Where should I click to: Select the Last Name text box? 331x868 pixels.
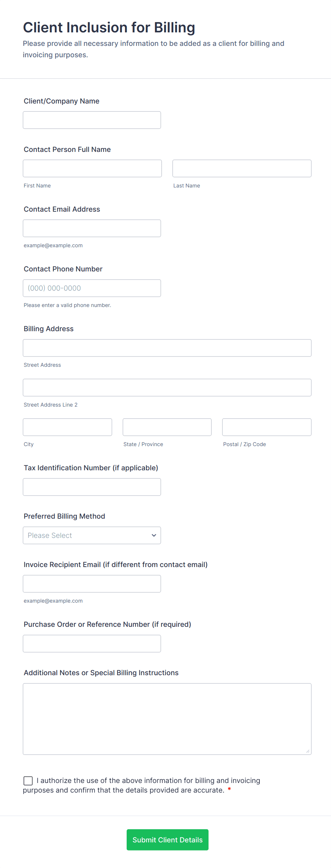[242, 169]
